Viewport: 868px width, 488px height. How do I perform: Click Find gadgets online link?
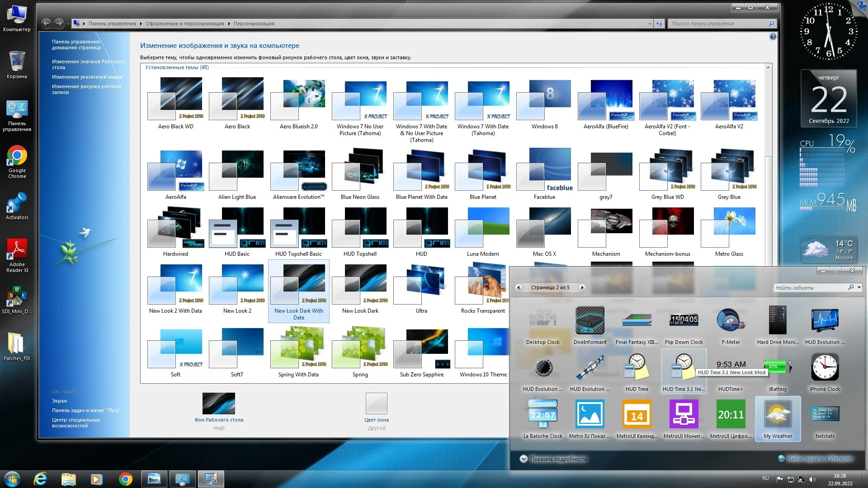tap(819, 459)
